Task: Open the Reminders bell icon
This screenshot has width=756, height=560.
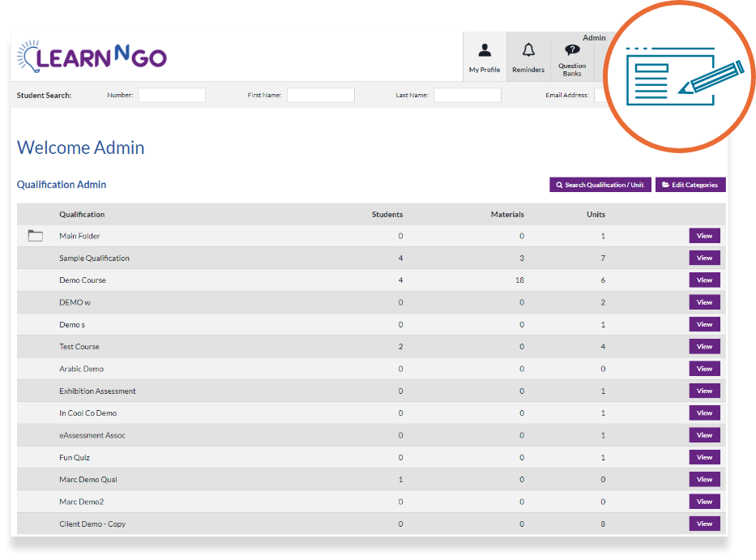Action: (528, 50)
